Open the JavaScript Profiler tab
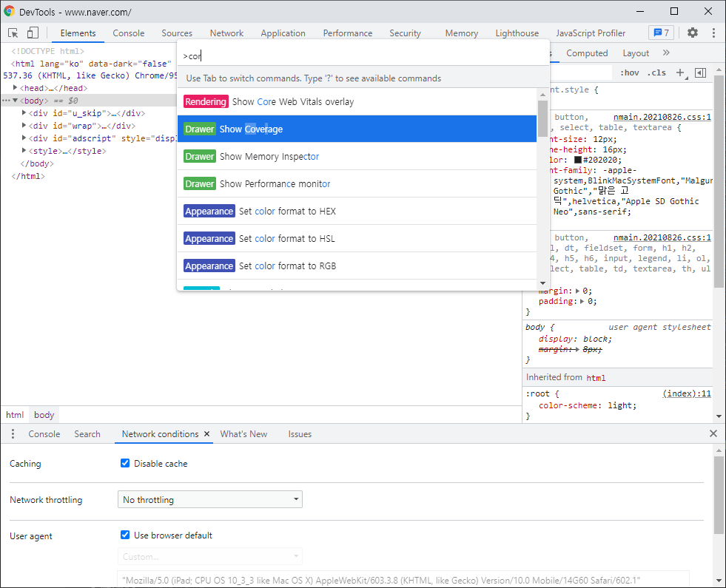This screenshot has height=588, width=726. tap(591, 33)
